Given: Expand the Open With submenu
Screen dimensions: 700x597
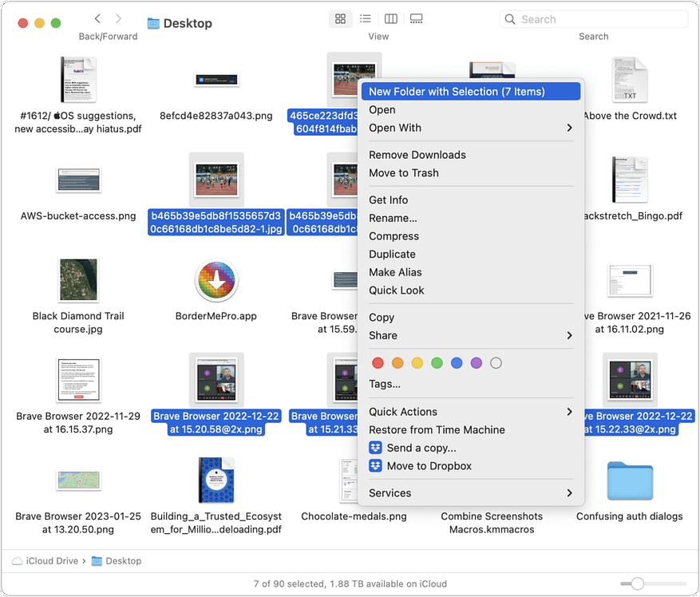Looking at the screenshot, I should 569,128.
